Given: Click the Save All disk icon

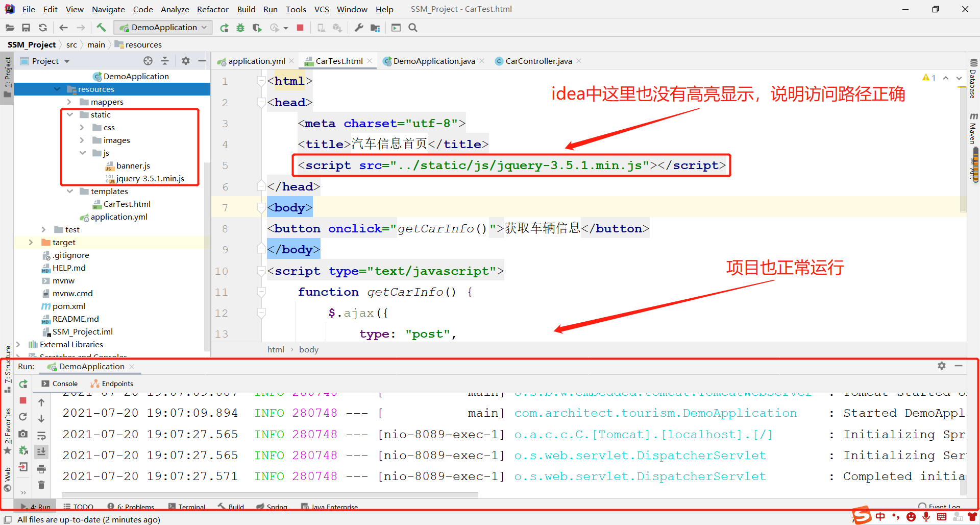Looking at the screenshot, I should tap(26, 28).
